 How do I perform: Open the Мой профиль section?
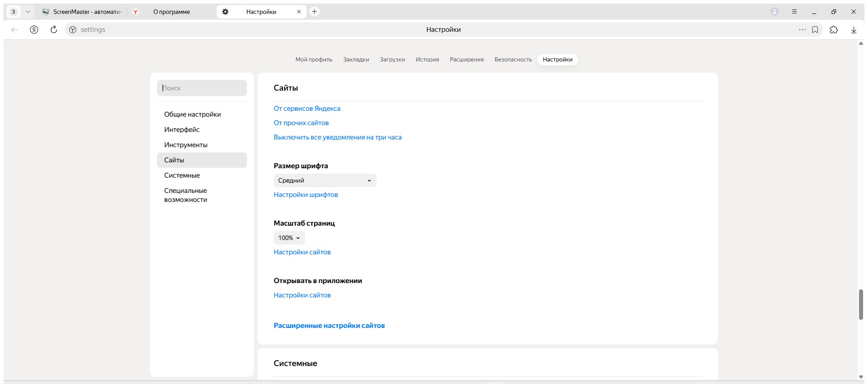(x=314, y=60)
